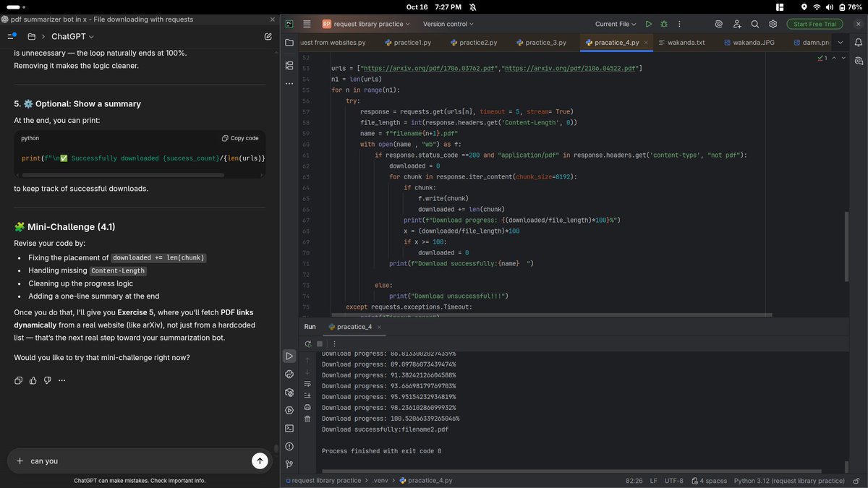Rerun pracatice_4 in Run panel
Image resolution: width=868 pixels, height=488 pixels.
pos(309,343)
